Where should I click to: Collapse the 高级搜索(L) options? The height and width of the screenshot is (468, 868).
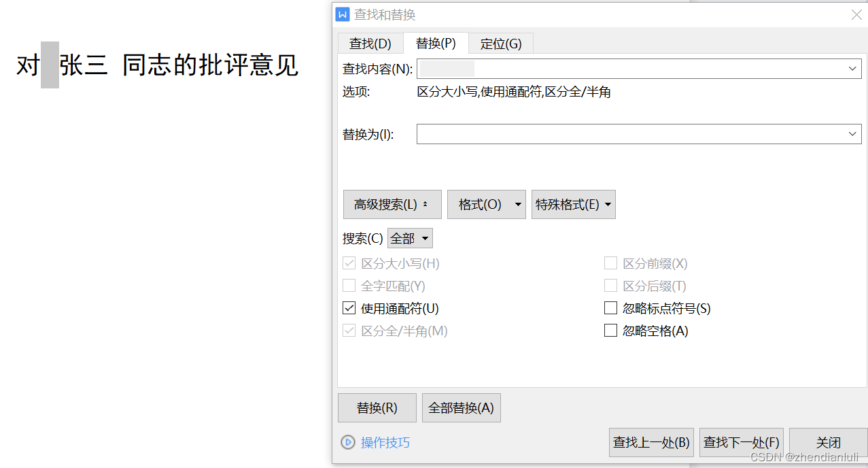point(392,204)
